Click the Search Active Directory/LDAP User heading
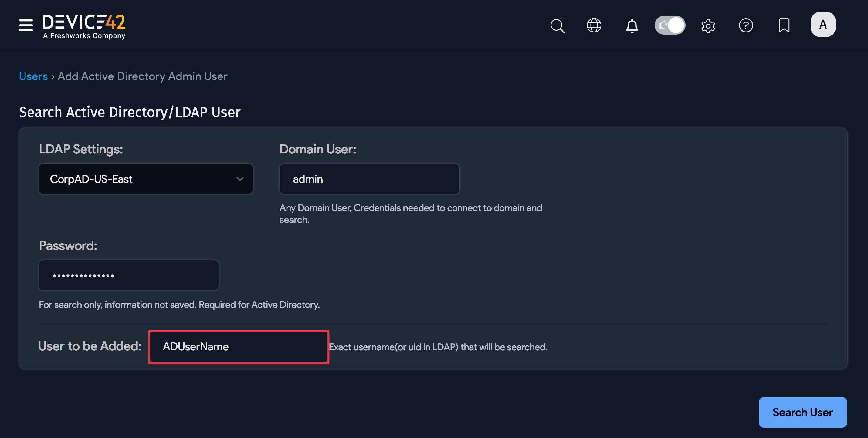 (130, 112)
